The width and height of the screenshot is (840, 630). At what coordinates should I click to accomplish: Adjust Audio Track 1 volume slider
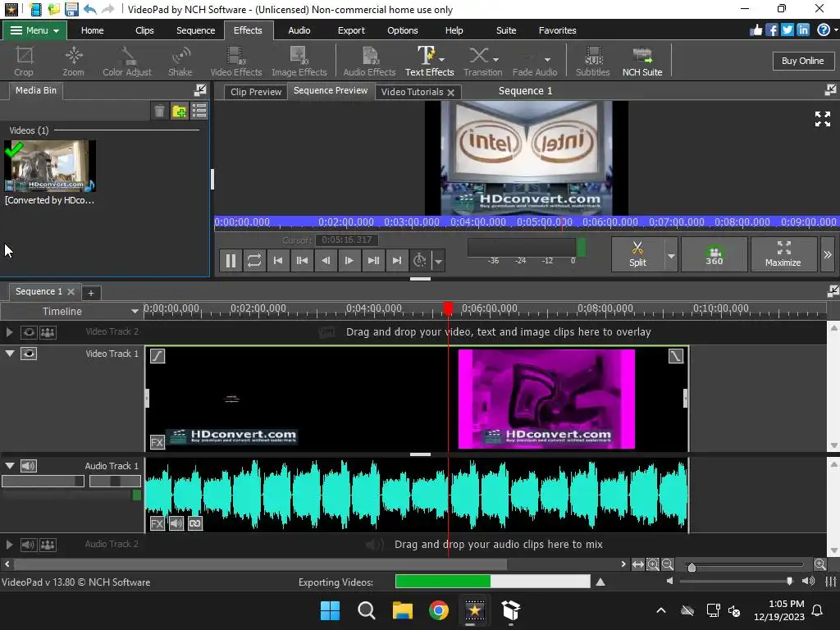[43, 481]
